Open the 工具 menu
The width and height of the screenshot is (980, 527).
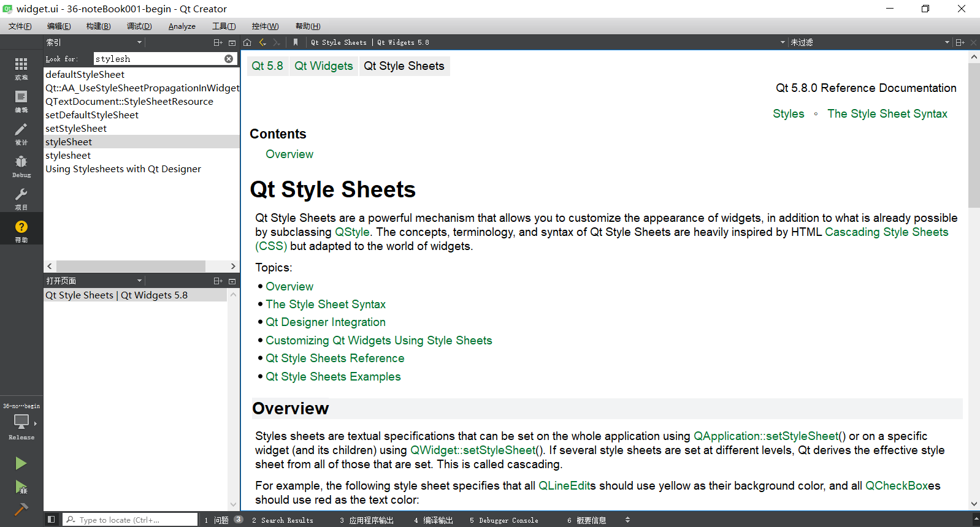[x=224, y=26]
